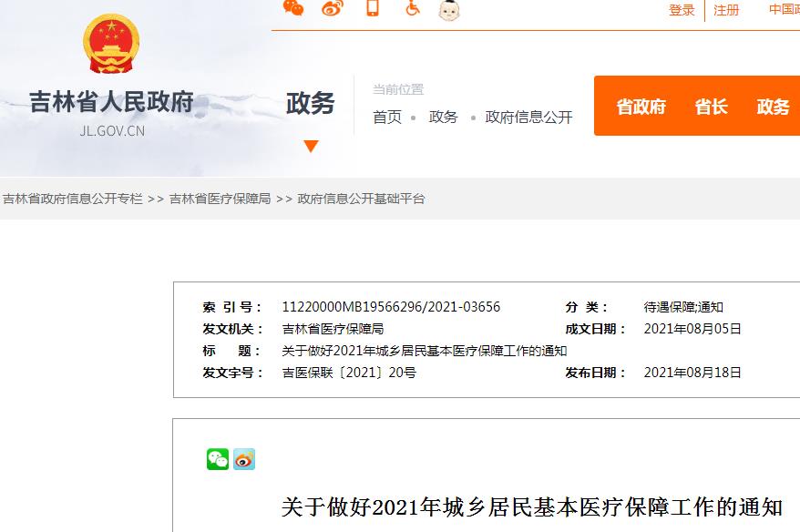Open 吉林省政府信息公开专栏 breadcrumb

[73, 199]
